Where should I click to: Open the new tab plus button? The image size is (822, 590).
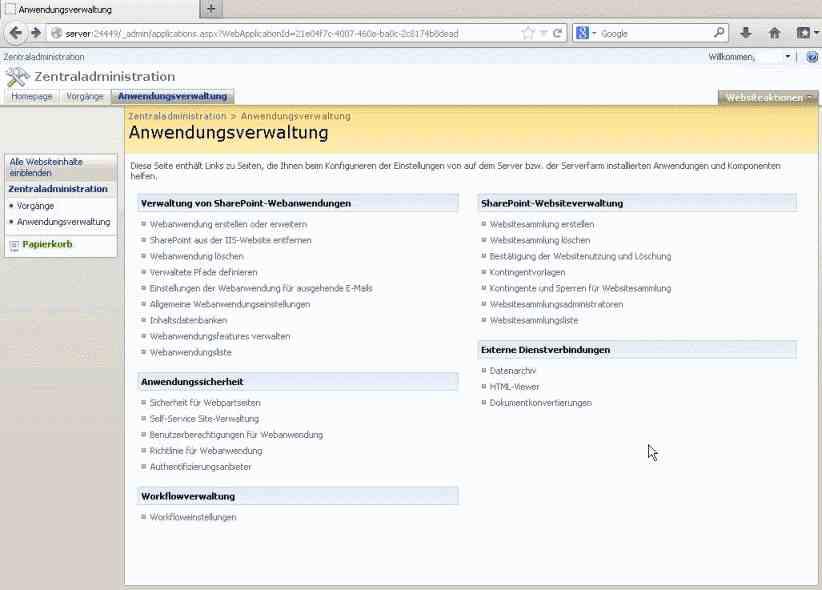(211, 8)
